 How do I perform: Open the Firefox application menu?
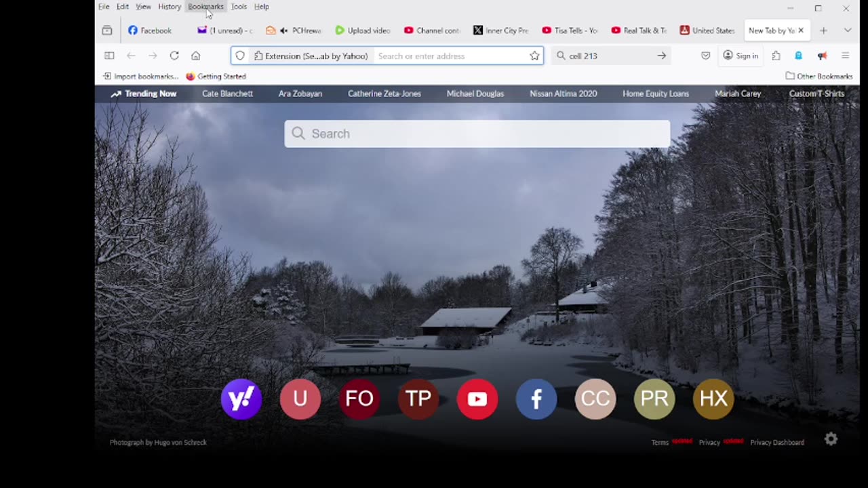[x=845, y=56]
